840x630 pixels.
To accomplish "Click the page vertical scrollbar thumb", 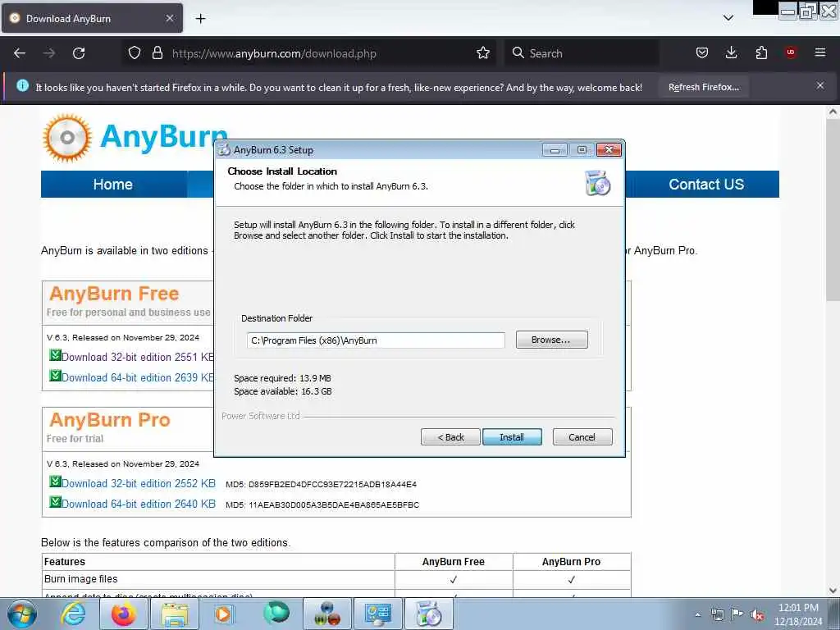I will (x=833, y=210).
